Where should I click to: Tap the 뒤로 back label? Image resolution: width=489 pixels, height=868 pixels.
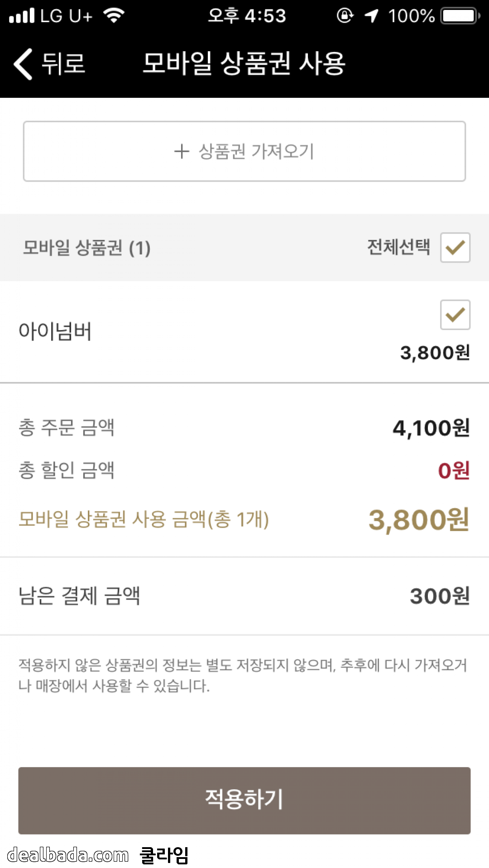pos(63,64)
